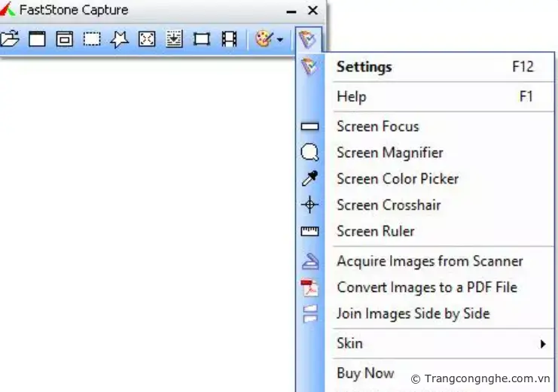Launch Screen Focus from the menu
558x392 pixels.
click(378, 126)
